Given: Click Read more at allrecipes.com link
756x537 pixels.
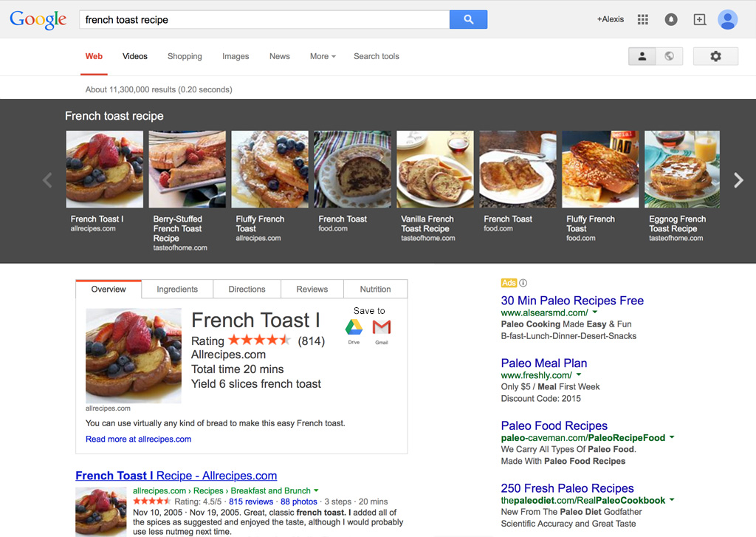Looking at the screenshot, I should pos(138,439).
